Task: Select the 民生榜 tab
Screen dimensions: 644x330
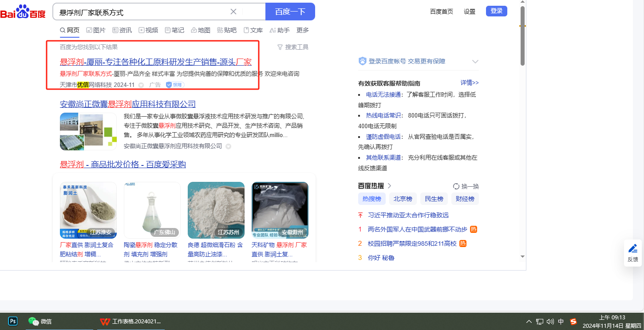Action: 434,199
